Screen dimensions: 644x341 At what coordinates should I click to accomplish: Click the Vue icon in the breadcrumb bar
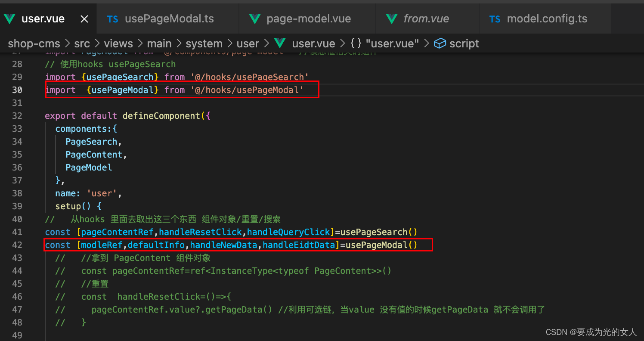(x=280, y=43)
